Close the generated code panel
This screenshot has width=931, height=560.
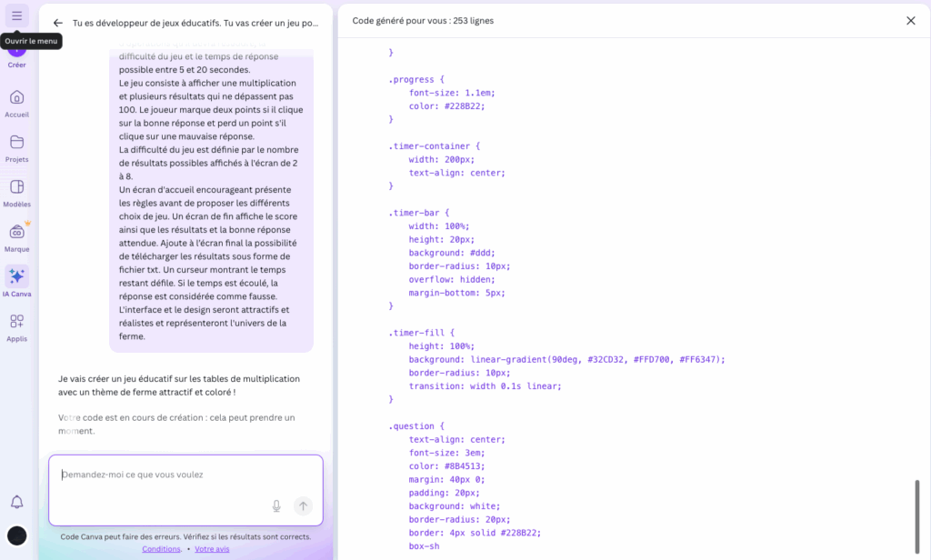click(910, 20)
